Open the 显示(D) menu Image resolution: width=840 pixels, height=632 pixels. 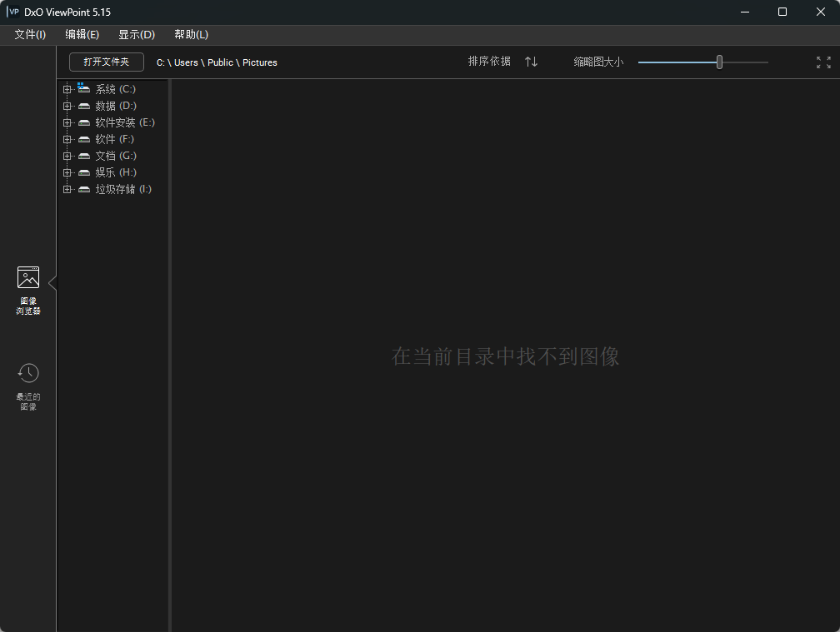point(137,34)
